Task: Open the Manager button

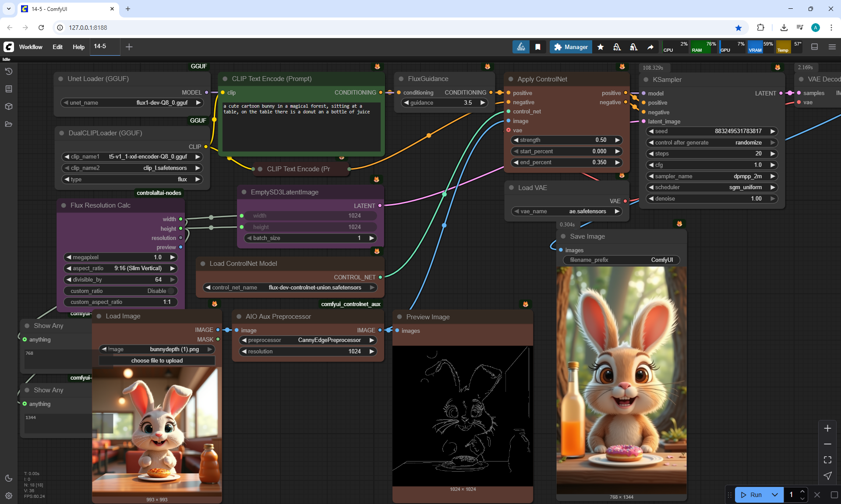Action: (x=571, y=47)
